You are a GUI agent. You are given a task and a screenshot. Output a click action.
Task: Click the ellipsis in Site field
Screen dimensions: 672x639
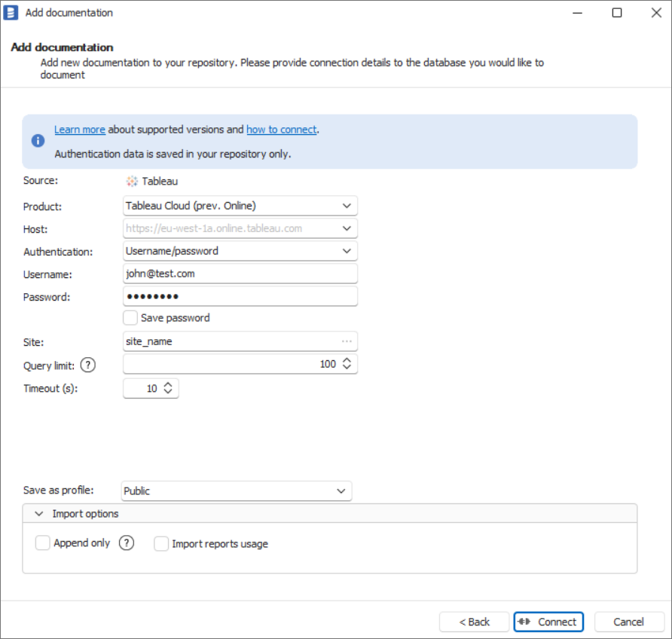347,341
